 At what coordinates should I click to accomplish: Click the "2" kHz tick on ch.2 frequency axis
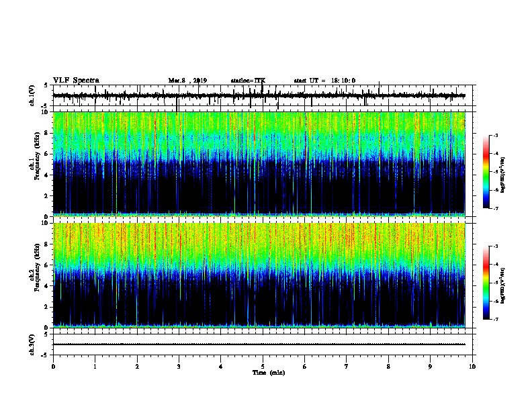pos(48,307)
